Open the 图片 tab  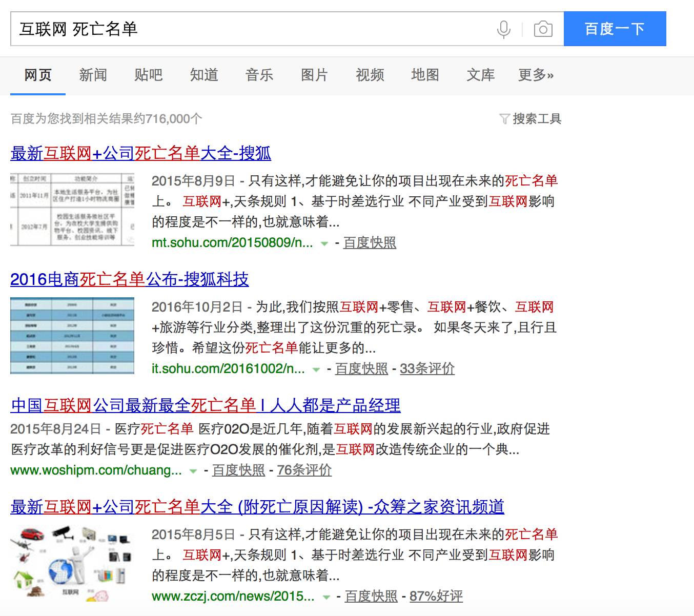click(314, 75)
